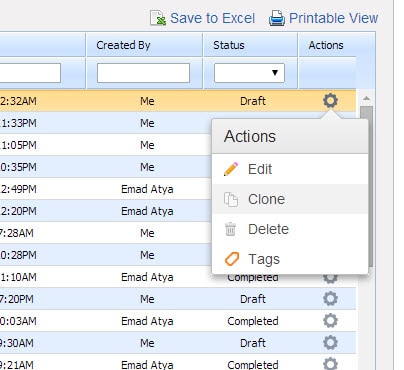The height and width of the screenshot is (370, 404).
Task: Open the Status filter dropdown
Action: tap(249, 73)
